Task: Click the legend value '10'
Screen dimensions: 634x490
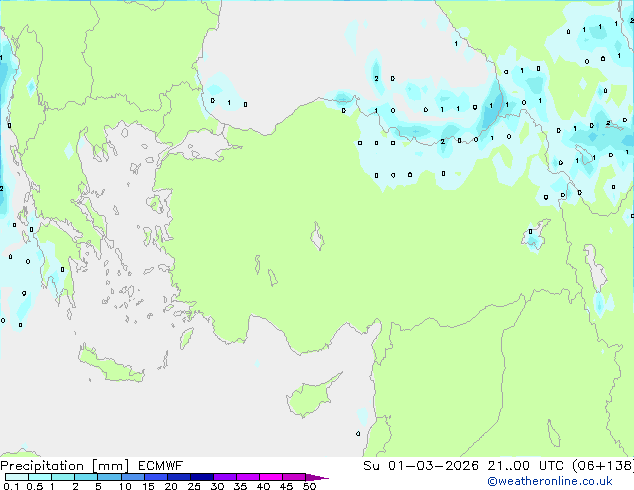Action: click(x=125, y=486)
